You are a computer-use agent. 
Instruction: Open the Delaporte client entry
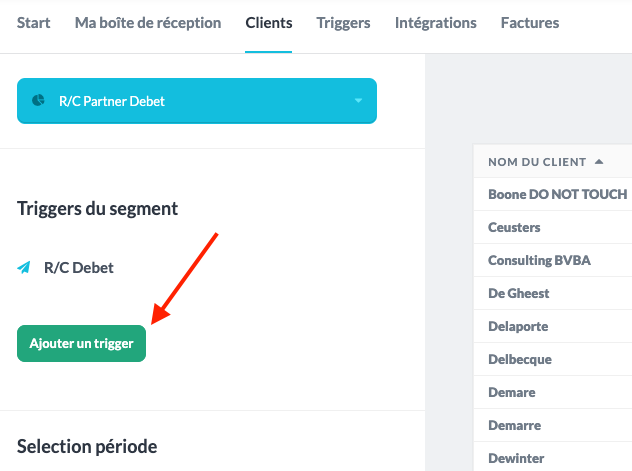(518, 326)
